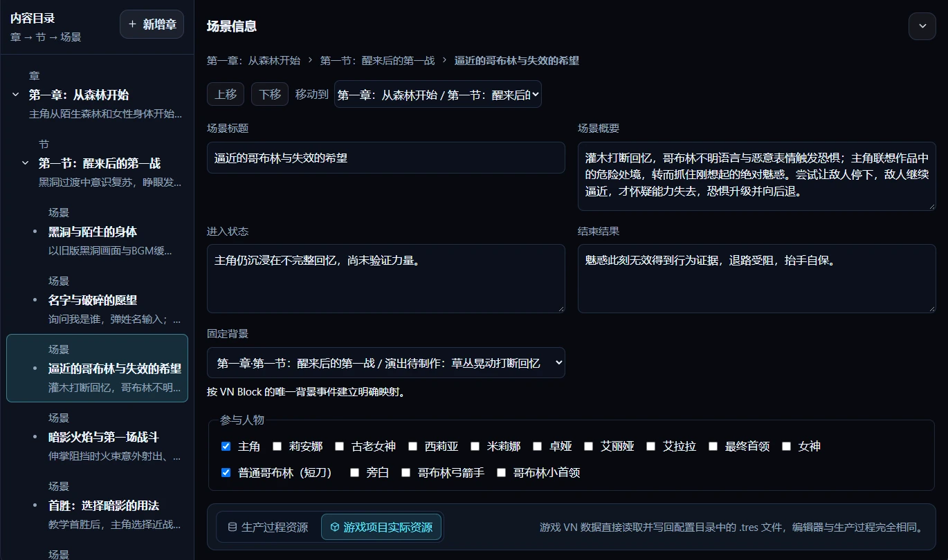Select scene 暗影火焰与第一场战斗 in the tree

coord(98,437)
